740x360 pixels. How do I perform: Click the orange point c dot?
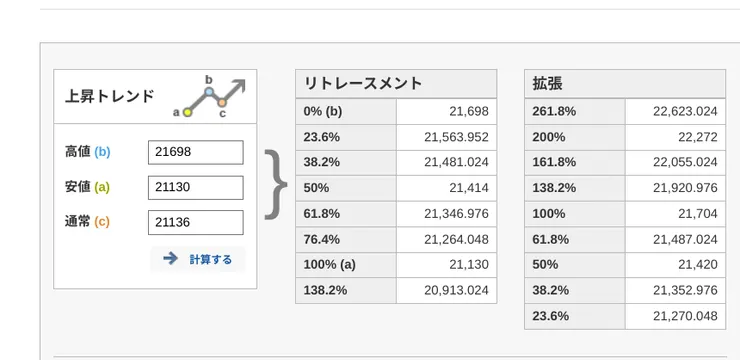[x=222, y=102]
